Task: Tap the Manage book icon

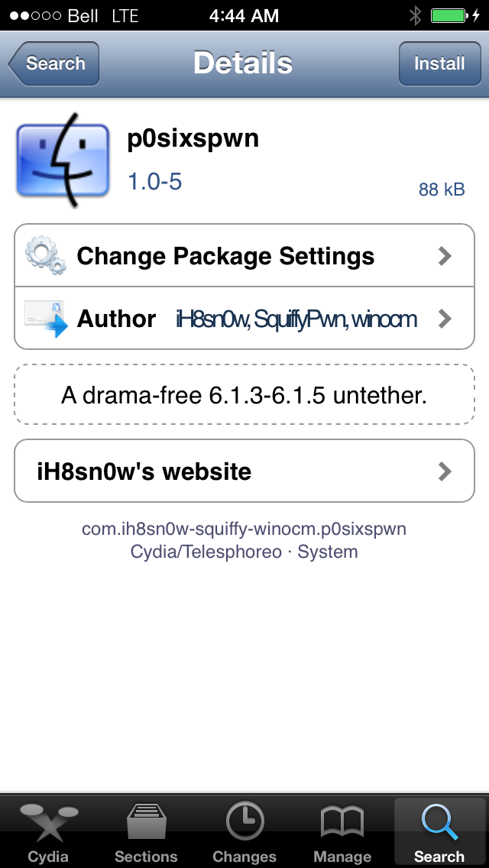Action: tap(342, 824)
